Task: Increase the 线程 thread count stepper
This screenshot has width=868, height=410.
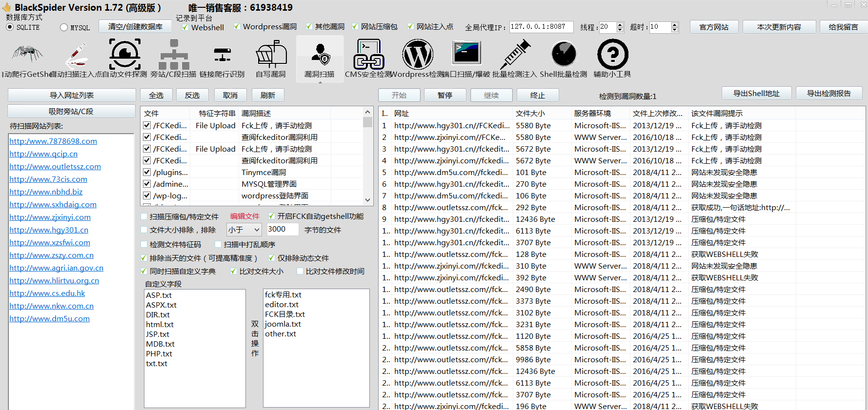Action: (x=620, y=24)
